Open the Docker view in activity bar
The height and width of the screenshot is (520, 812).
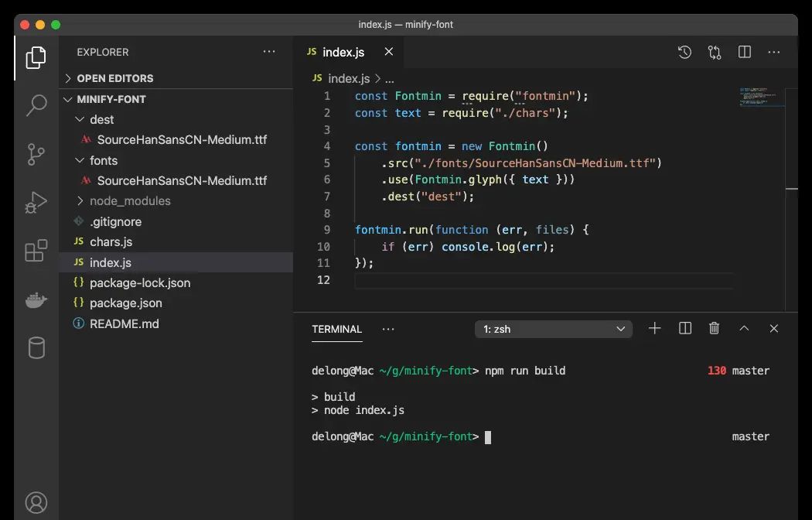point(36,299)
